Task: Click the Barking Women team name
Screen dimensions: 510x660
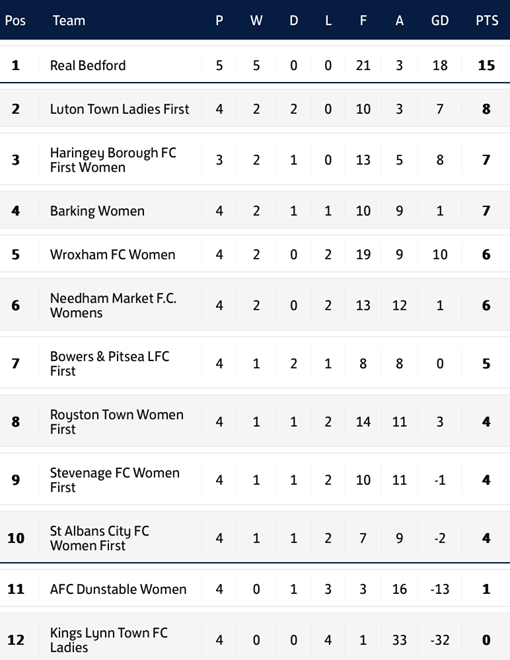Action: coord(97,211)
